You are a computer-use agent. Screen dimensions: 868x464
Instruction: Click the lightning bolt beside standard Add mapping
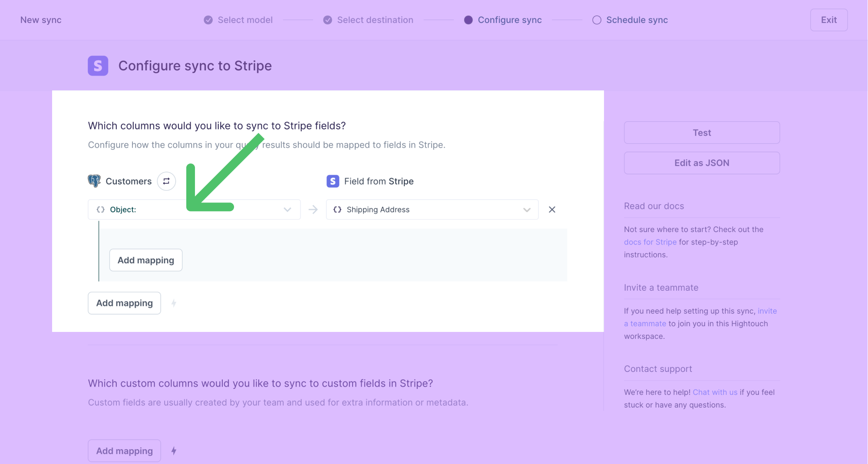174,303
